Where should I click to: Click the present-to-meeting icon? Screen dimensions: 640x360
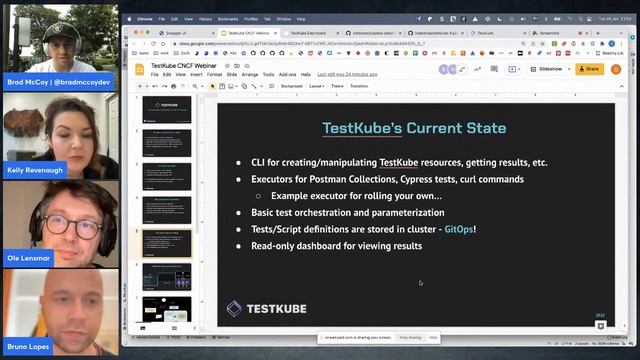513,69
